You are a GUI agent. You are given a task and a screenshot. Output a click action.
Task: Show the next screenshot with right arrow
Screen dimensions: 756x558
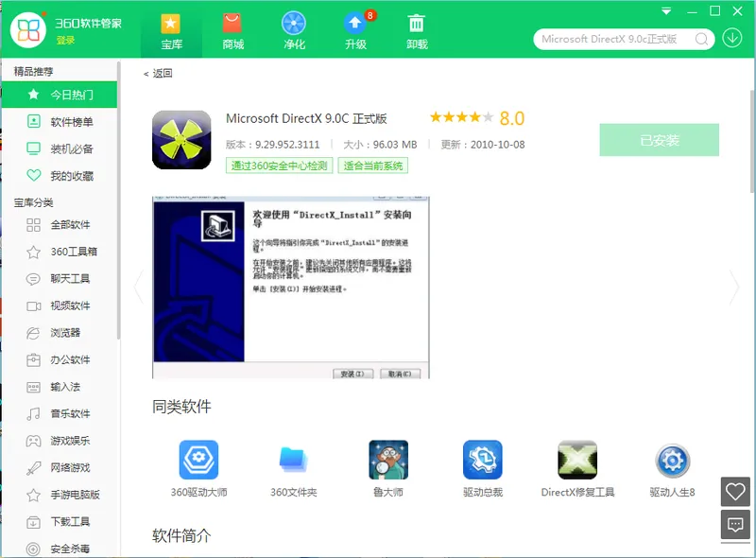click(734, 287)
